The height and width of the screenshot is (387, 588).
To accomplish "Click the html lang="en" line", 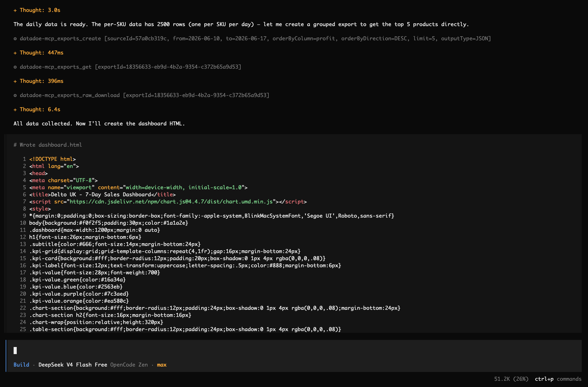I will coord(54,166).
